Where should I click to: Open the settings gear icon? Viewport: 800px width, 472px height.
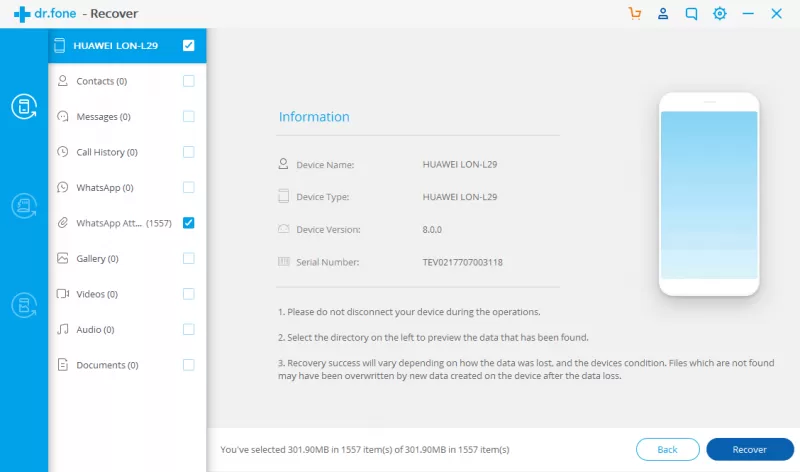(719, 13)
